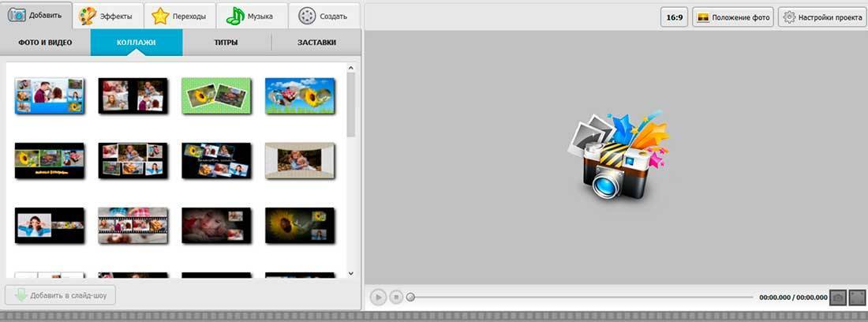Image resolution: width=868 pixels, height=322 pixels.
Task: Open the Создать tab
Action: tap(324, 16)
